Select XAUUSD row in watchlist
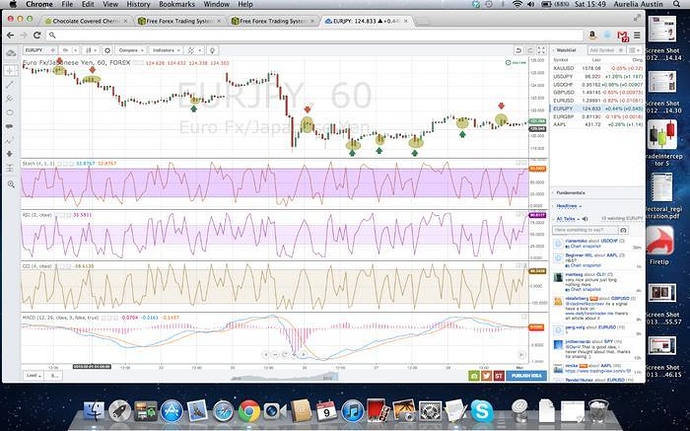 (x=598, y=68)
